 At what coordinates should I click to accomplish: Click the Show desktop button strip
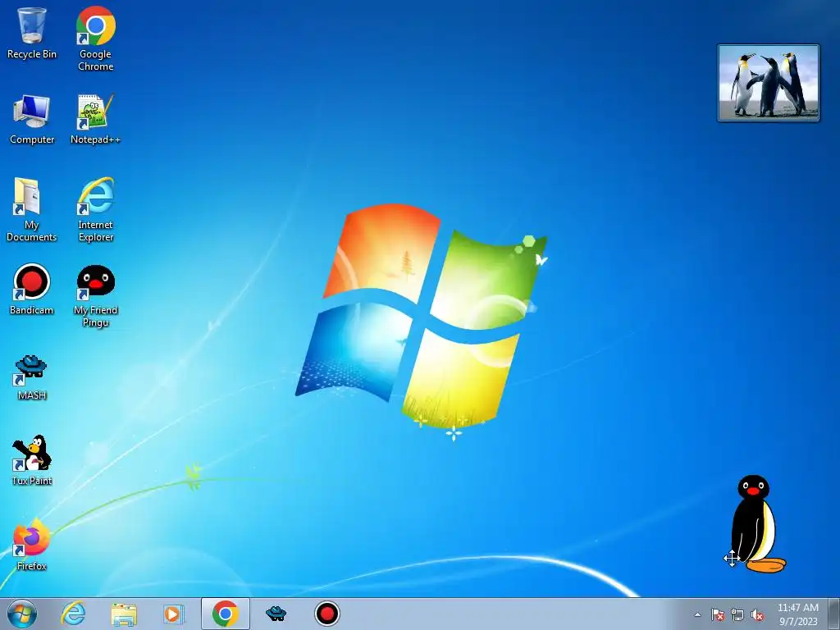833,614
